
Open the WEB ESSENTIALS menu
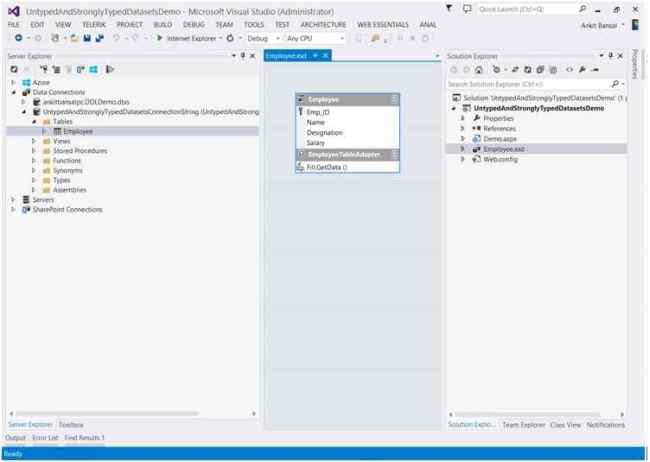(x=383, y=25)
